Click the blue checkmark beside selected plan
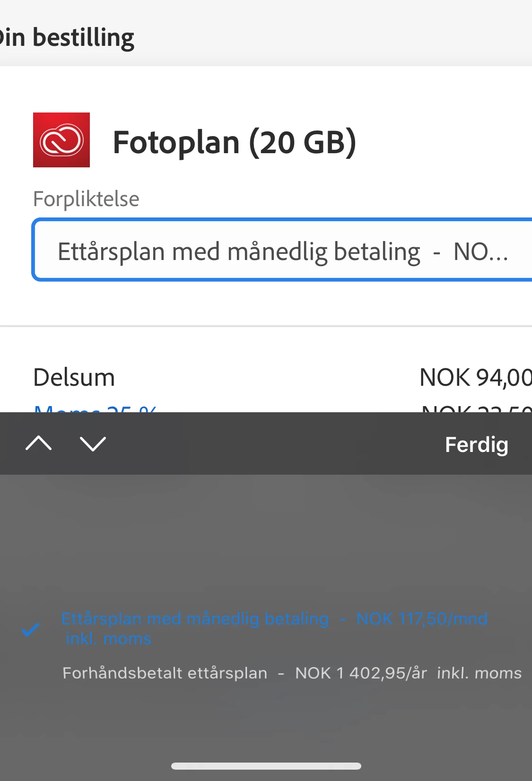 [31, 630]
